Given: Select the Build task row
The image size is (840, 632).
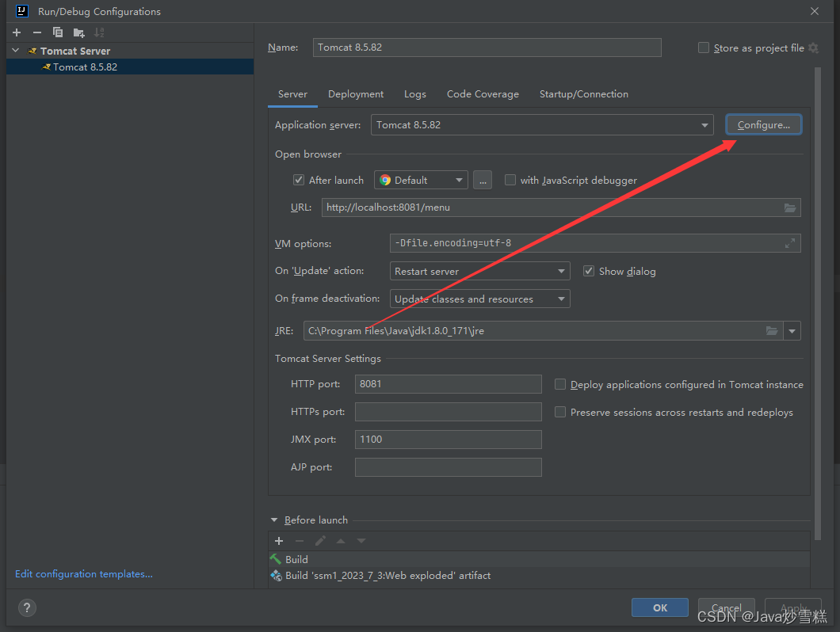Looking at the screenshot, I should (x=539, y=559).
